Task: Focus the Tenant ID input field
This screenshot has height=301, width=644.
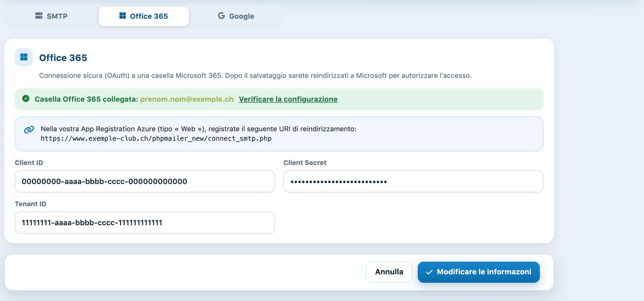Action: click(x=145, y=223)
